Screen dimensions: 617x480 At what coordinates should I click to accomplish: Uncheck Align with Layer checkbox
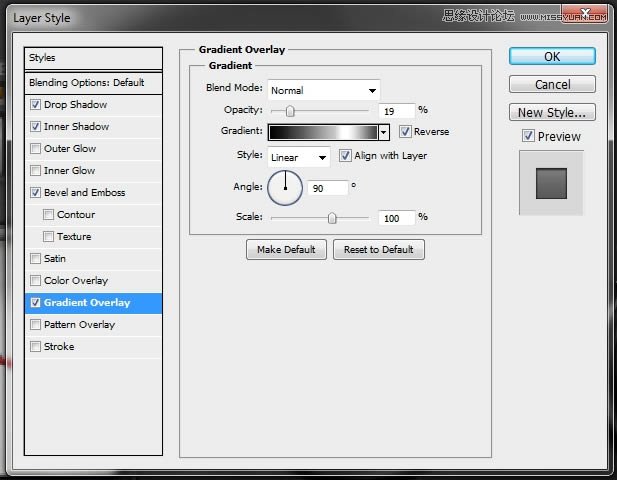345,156
